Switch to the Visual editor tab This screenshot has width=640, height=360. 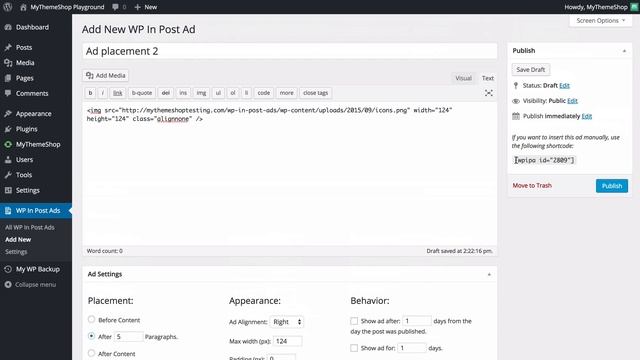coord(463,78)
